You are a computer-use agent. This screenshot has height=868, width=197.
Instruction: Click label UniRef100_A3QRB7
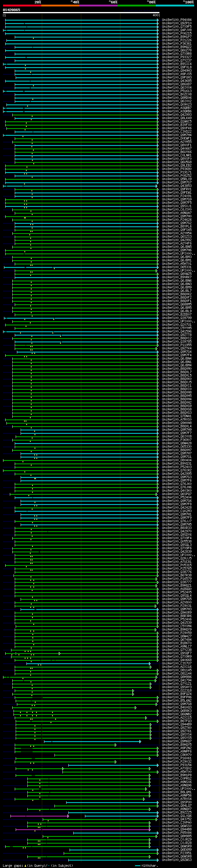pyautogui.click(x=177, y=108)
